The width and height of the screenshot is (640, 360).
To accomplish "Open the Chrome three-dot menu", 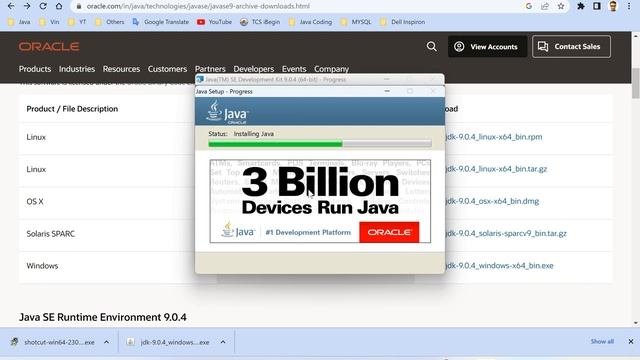I will [x=629, y=6].
